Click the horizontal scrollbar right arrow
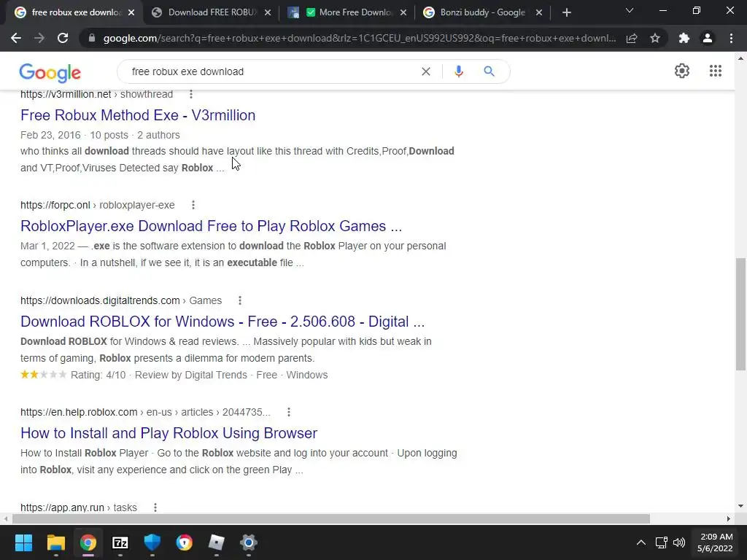This screenshot has height=560, width=747. [729, 518]
